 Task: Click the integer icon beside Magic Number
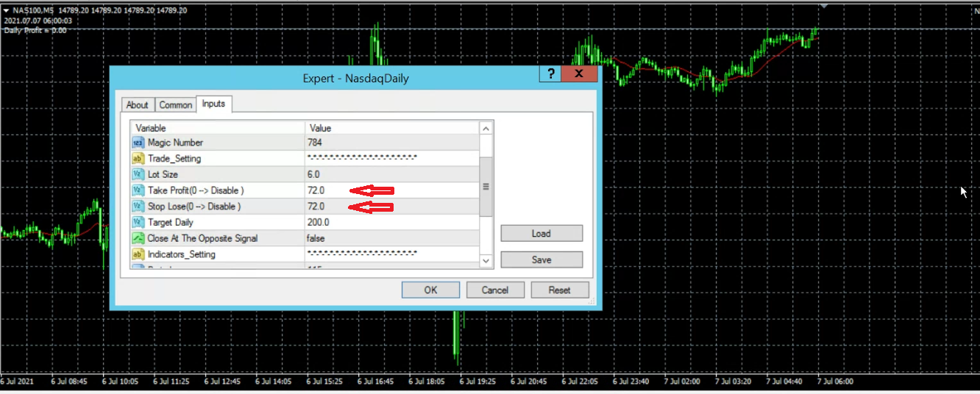tap(138, 143)
